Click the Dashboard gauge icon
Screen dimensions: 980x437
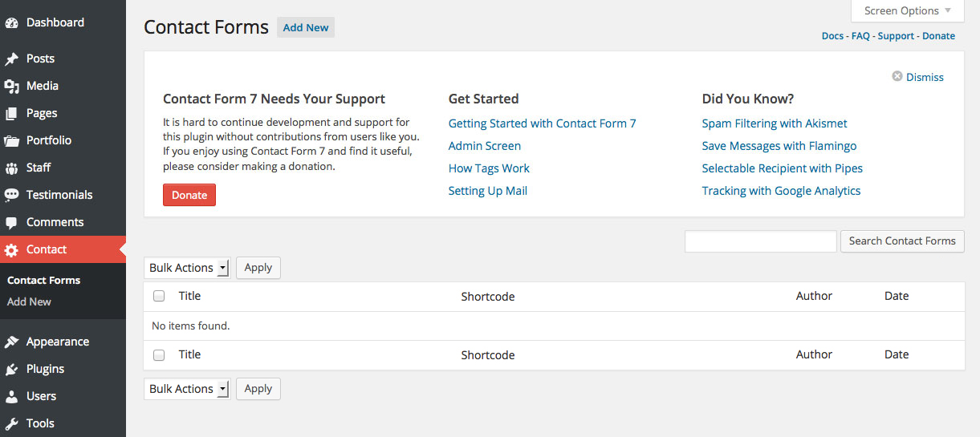[11, 23]
